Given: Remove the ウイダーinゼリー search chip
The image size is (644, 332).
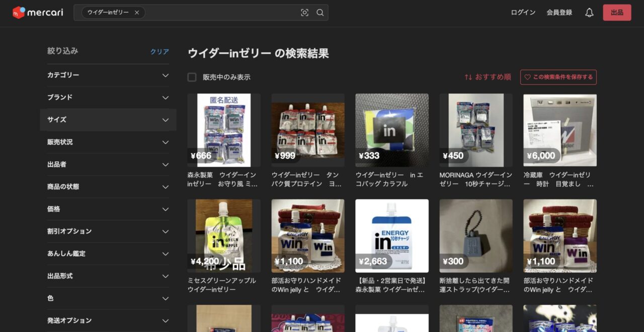Looking at the screenshot, I should pos(137,13).
